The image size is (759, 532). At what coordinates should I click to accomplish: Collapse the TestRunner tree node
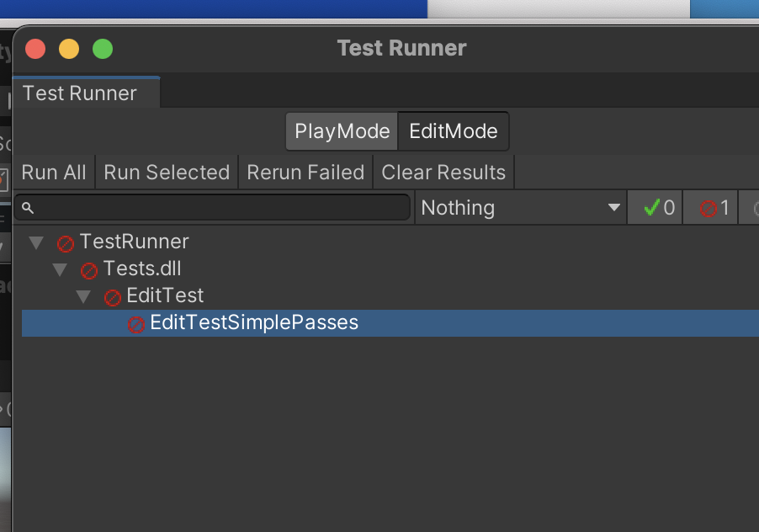click(36, 243)
